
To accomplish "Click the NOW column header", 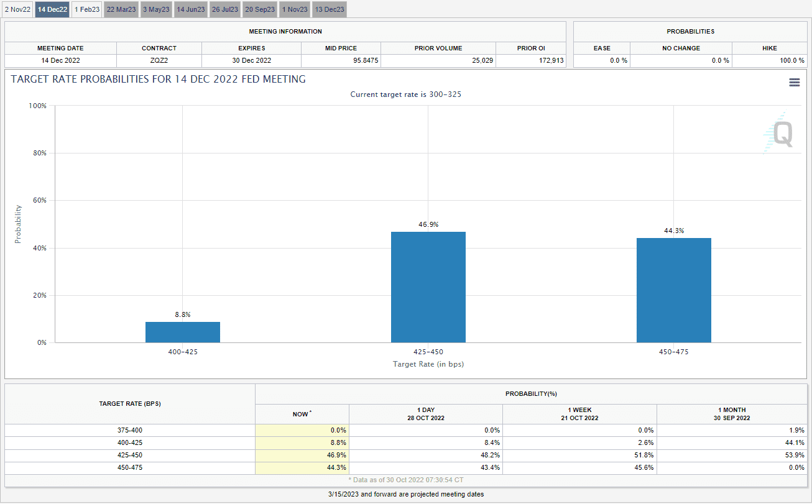I will [302, 414].
